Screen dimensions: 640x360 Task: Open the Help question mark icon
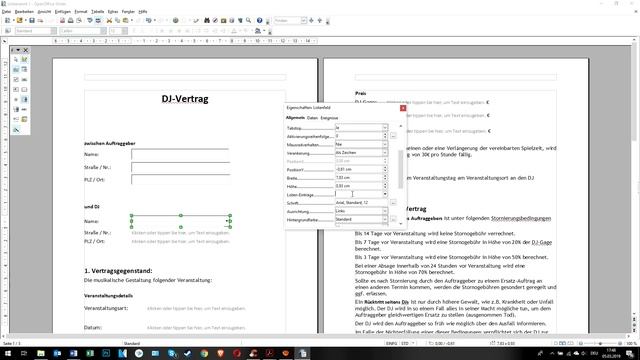[260, 20]
